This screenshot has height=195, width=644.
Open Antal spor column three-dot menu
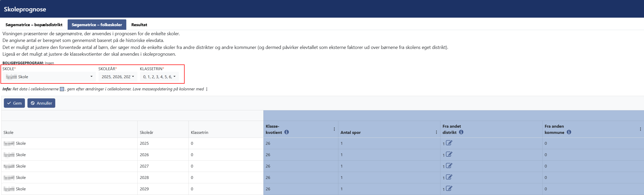(436, 132)
